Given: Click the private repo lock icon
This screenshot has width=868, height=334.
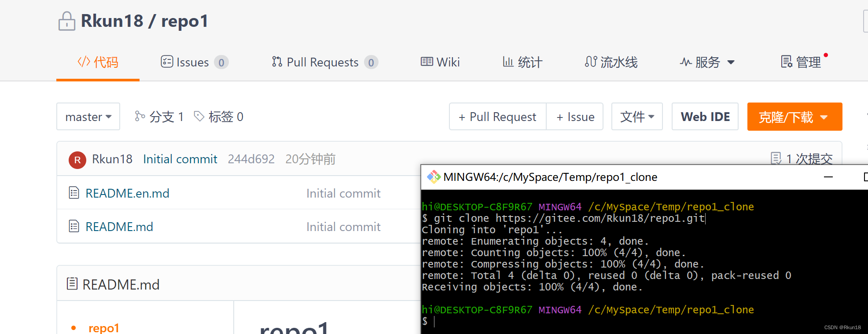Looking at the screenshot, I should (x=66, y=21).
